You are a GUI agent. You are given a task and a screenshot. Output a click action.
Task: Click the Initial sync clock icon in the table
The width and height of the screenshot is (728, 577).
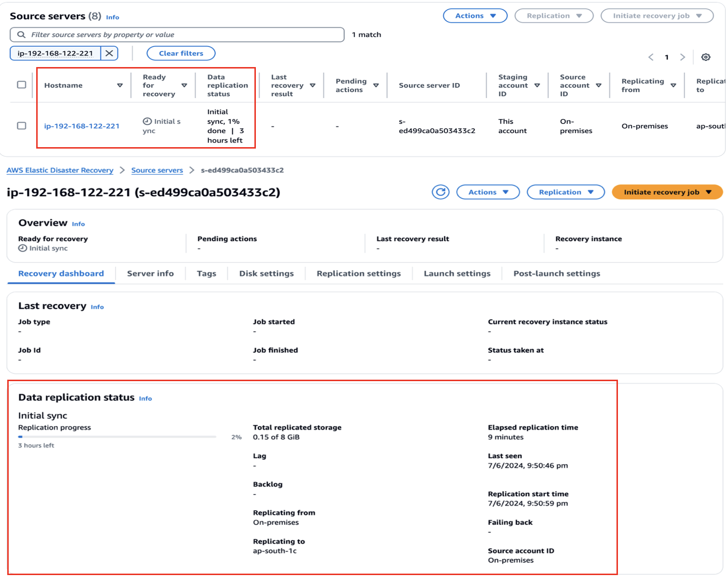click(x=146, y=121)
